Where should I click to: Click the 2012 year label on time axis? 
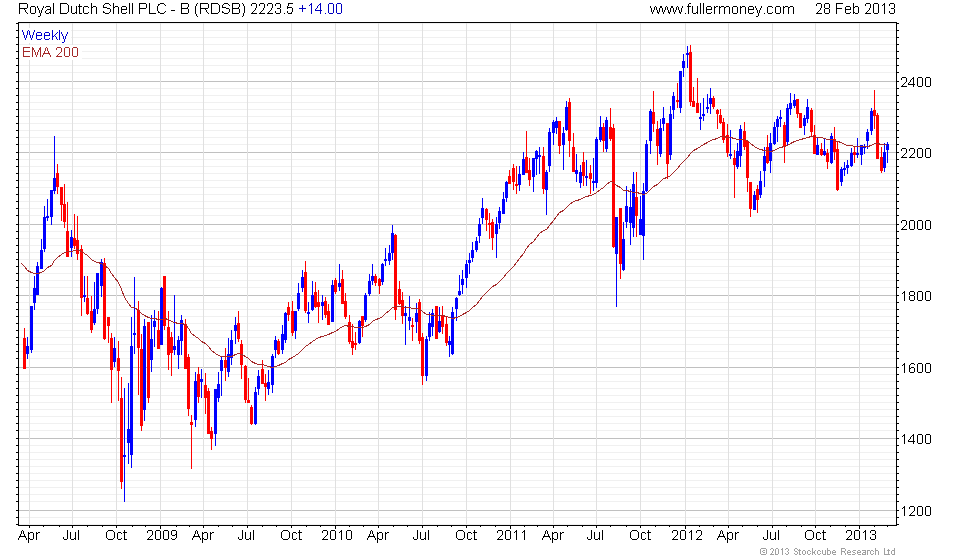687,536
